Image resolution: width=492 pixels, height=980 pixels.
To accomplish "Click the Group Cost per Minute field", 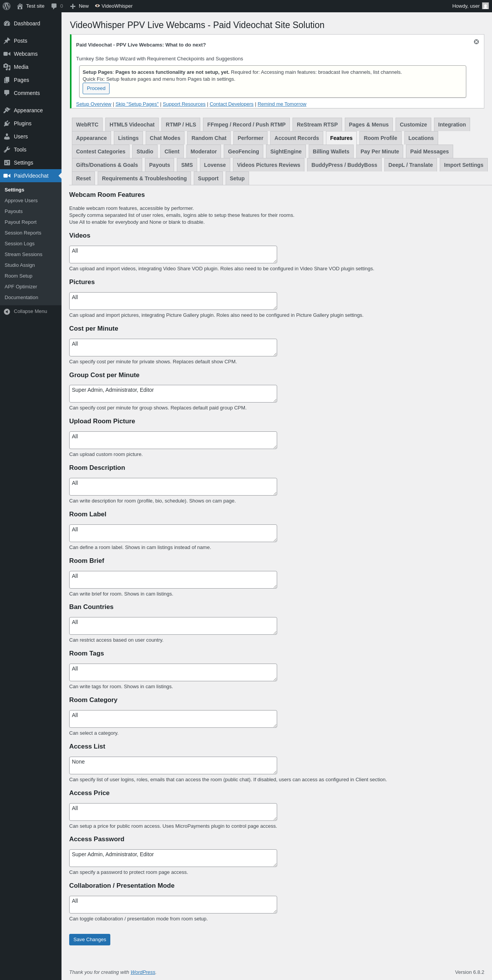I will 173,394.
